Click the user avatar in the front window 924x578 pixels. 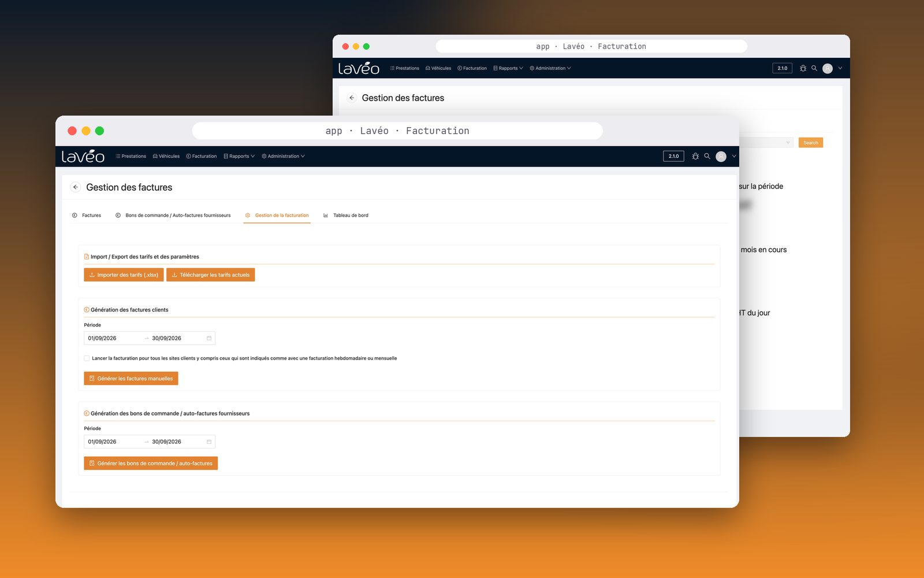click(721, 156)
